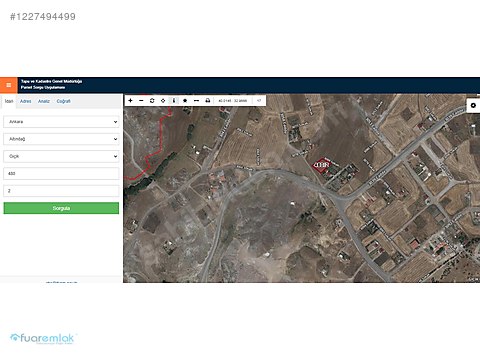Open the map layers button at right

pyautogui.click(x=473, y=105)
